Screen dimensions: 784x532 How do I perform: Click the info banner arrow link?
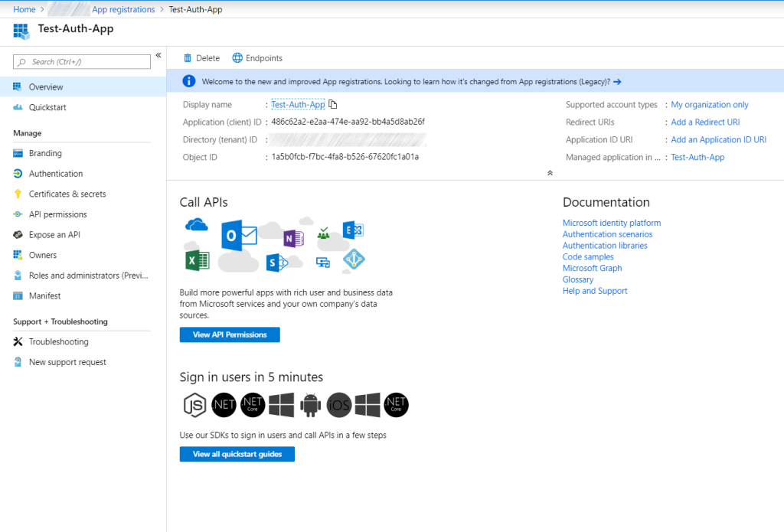pos(617,81)
